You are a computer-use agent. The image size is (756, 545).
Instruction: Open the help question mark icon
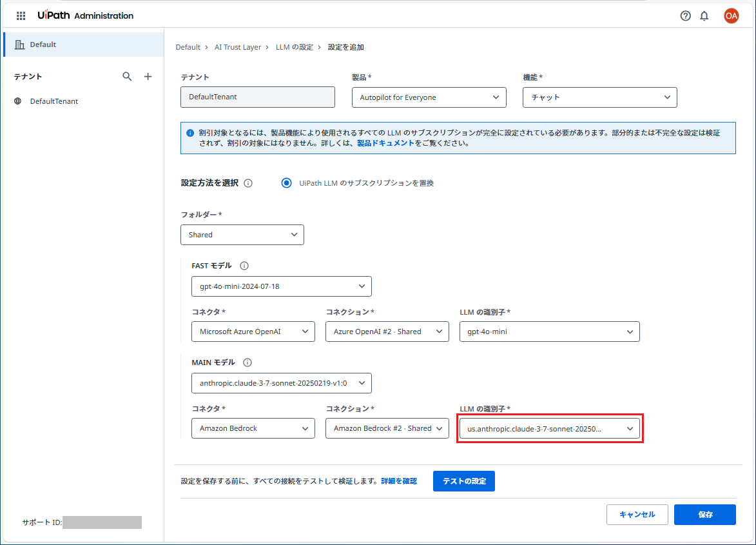click(x=685, y=16)
